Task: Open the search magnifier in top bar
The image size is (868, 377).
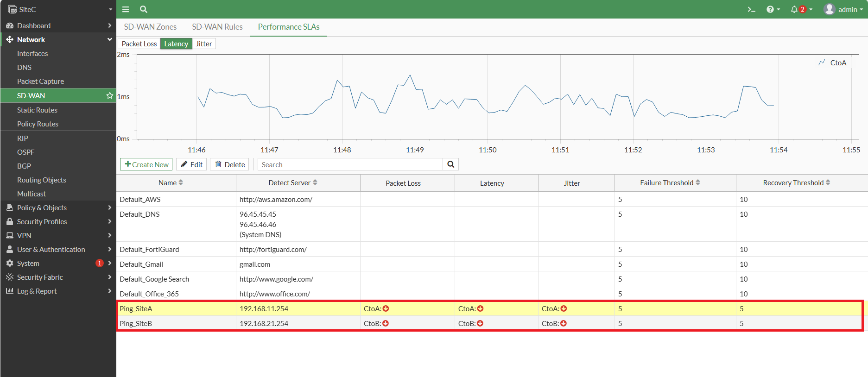Action: (x=144, y=9)
